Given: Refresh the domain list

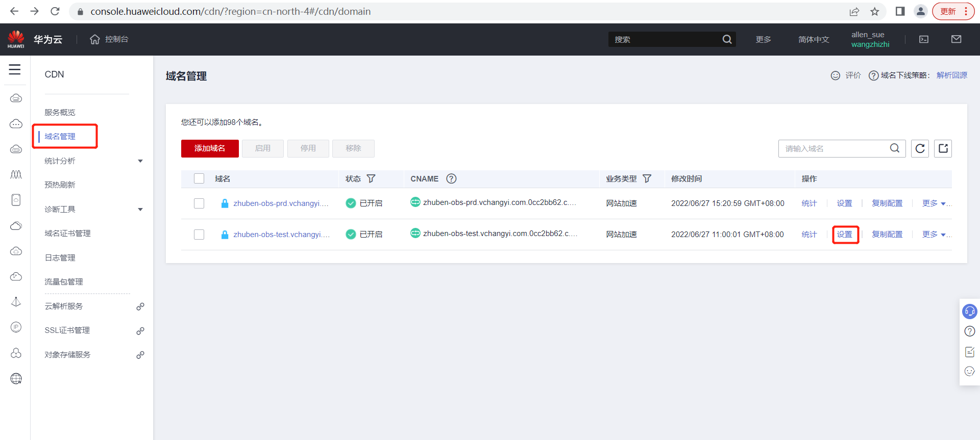Looking at the screenshot, I should point(920,148).
